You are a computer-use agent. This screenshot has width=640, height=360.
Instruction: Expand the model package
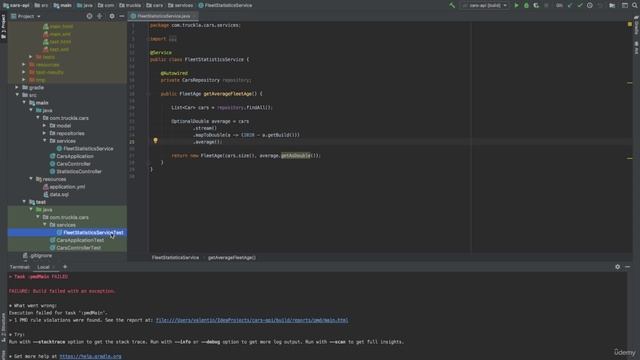(44, 126)
